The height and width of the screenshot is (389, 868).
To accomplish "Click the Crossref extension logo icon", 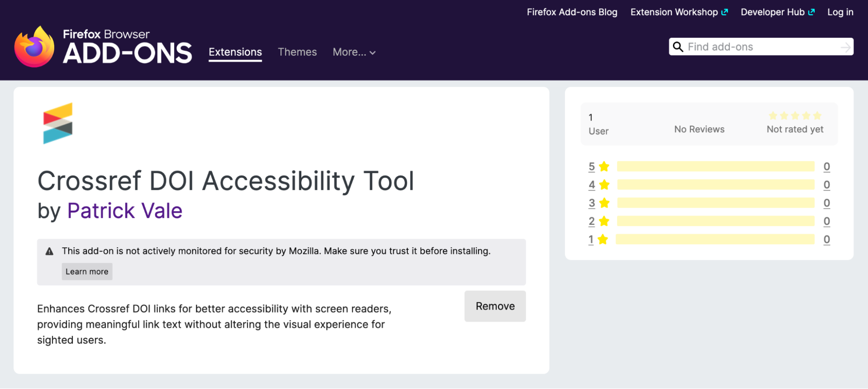I will pos(58,123).
